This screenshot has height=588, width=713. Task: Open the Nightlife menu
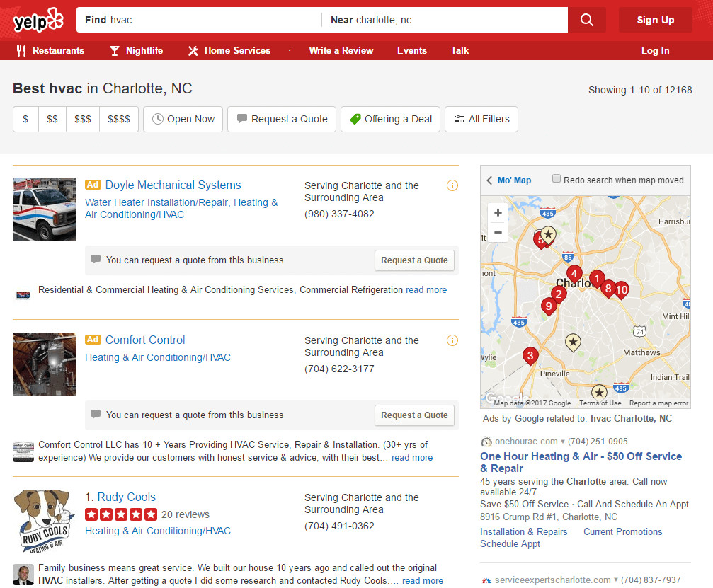pyautogui.click(x=136, y=50)
